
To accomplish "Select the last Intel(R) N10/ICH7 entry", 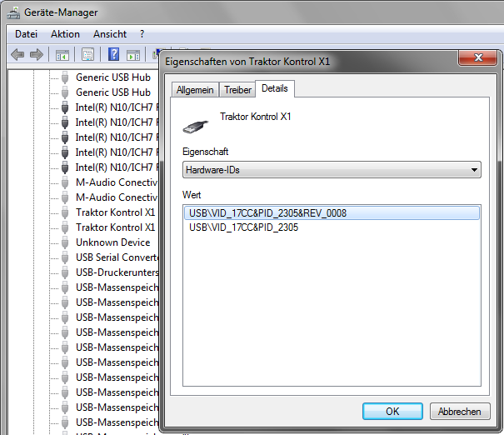I will pos(117,167).
